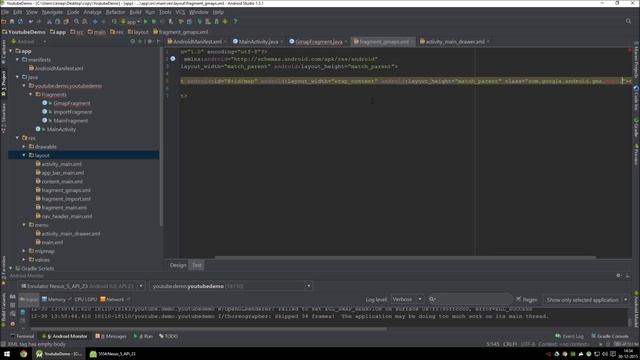Click YoutubeDemo in the breadcrumb bar
This screenshot has height=360, width=640.
point(24,32)
